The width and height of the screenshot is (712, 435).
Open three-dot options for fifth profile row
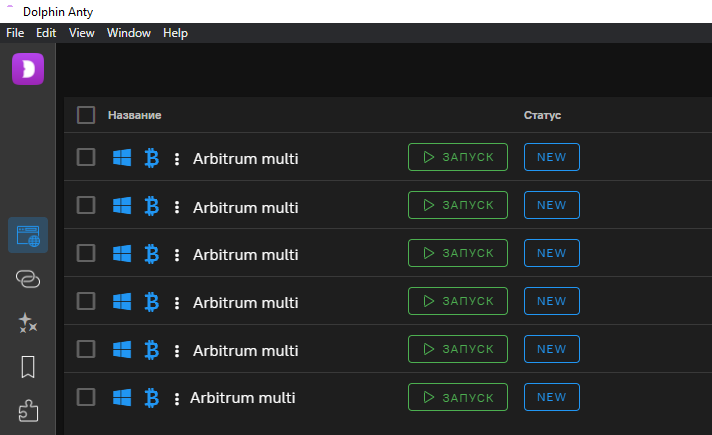coord(177,351)
